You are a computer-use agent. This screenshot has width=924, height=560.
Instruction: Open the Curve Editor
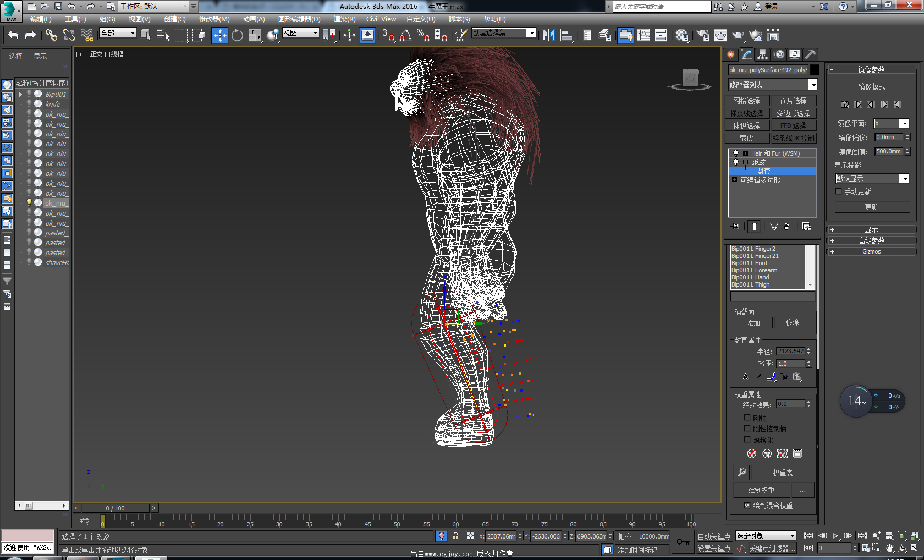point(643,35)
